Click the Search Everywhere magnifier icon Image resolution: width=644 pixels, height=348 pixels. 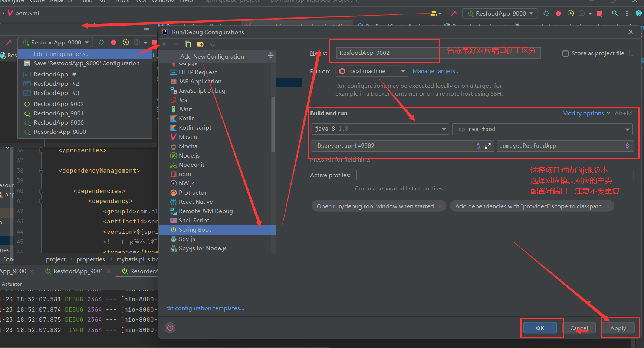tap(615, 13)
